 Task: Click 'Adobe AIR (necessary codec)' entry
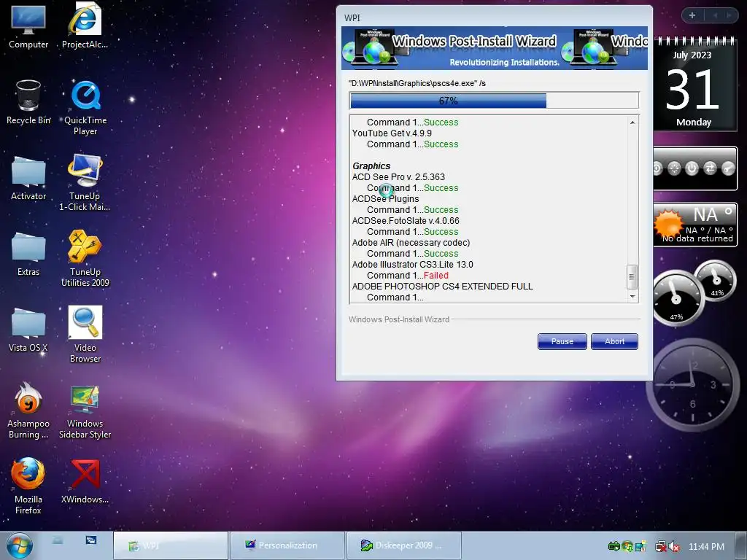411,242
